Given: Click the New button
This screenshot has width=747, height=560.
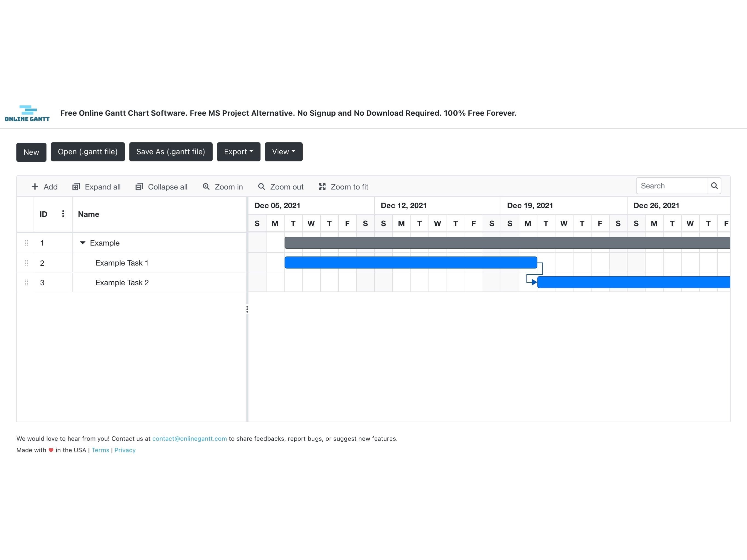Looking at the screenshot, I should [31, 152].
